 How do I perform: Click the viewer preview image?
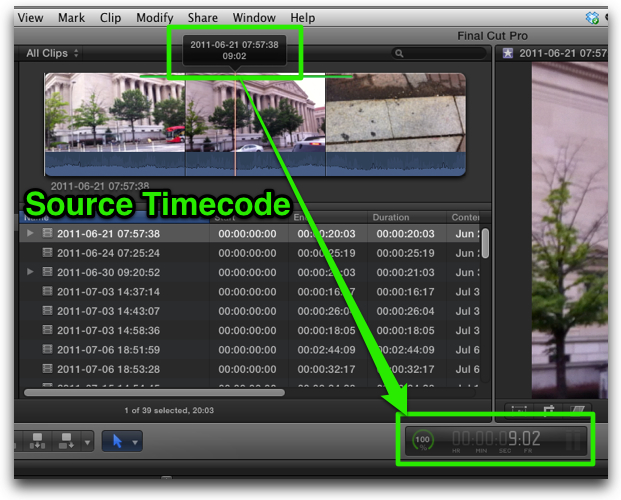click(x=570, y=230)
